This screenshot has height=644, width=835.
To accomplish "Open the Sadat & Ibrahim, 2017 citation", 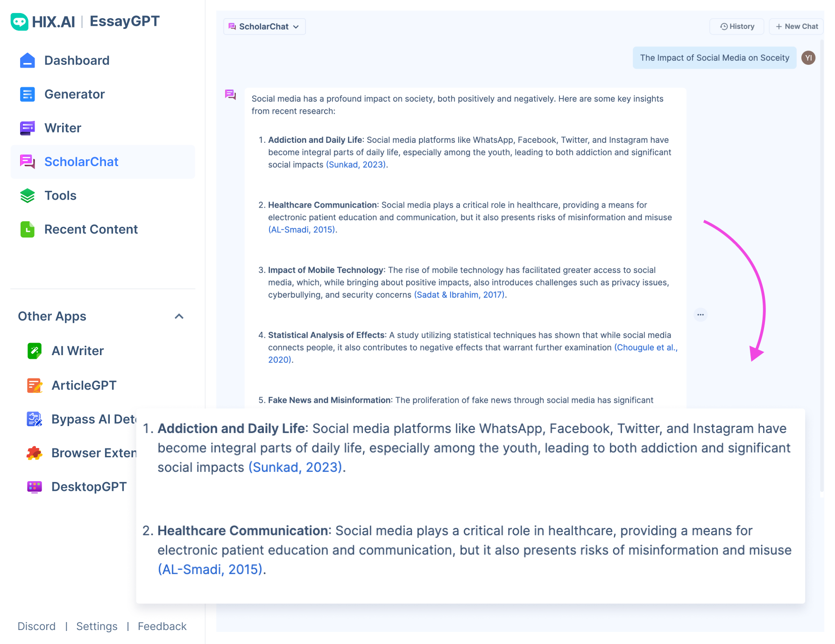I will coord(460,295).
